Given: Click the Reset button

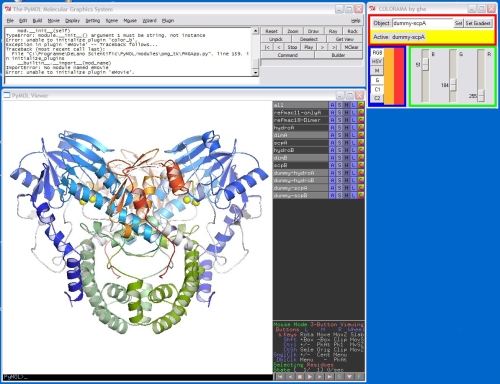Looking at the screenshot, I should click(x=271, y=31).
